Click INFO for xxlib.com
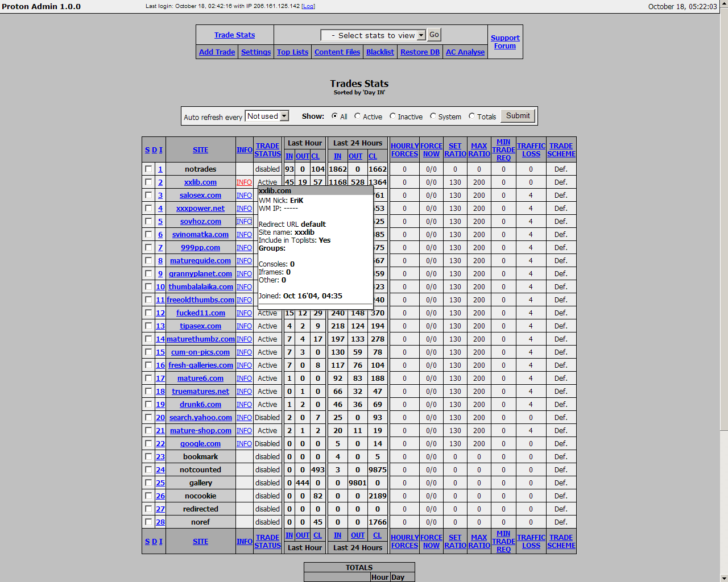The width and height of the screenshot is (728, 582). coord(244,182)
